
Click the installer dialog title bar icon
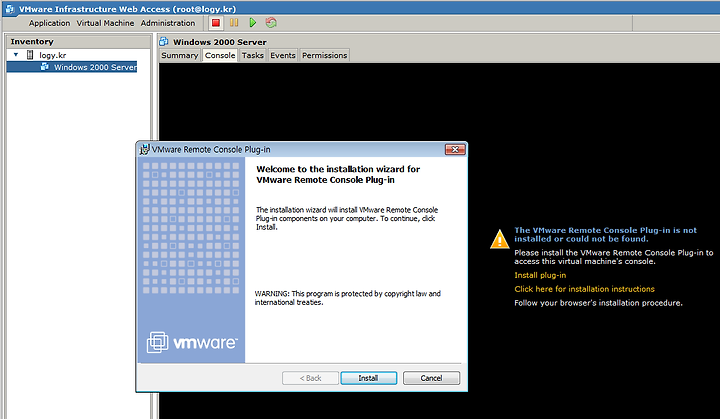pos(145,149)
